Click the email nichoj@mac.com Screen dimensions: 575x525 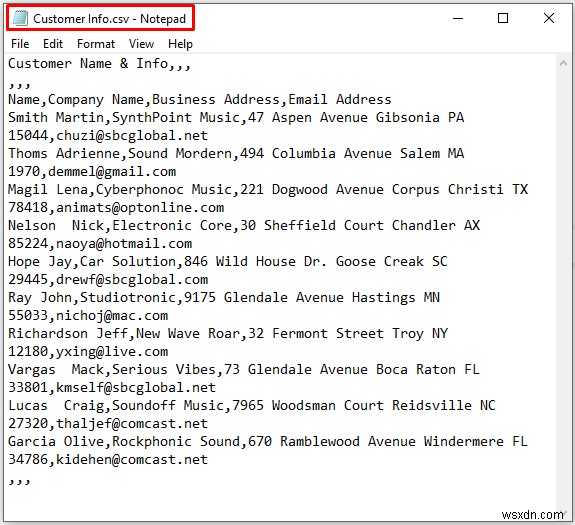click(112, 315)
